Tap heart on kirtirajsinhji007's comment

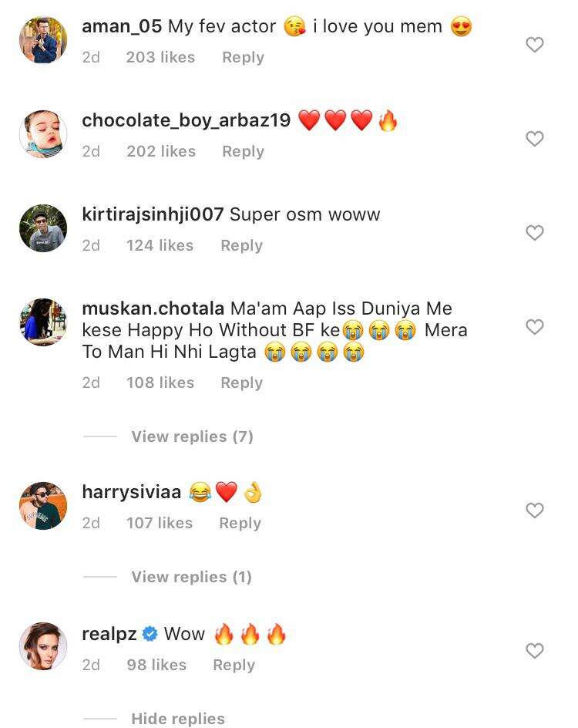(534, 233)
